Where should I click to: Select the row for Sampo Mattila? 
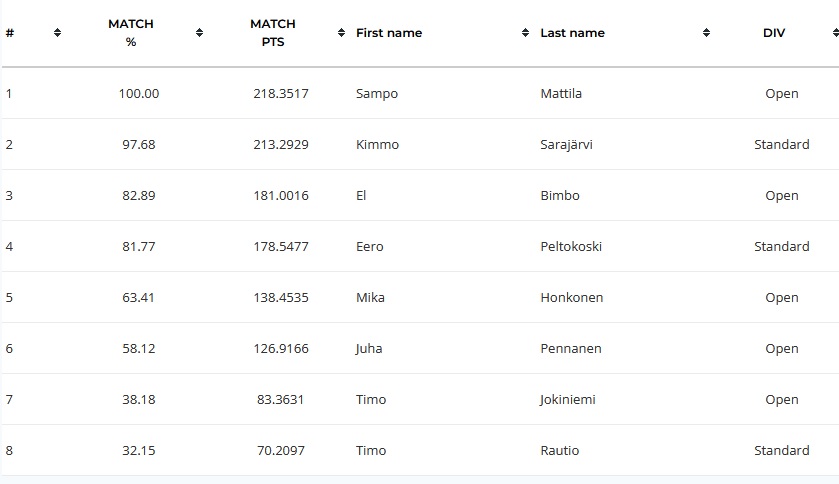(420, 93)
